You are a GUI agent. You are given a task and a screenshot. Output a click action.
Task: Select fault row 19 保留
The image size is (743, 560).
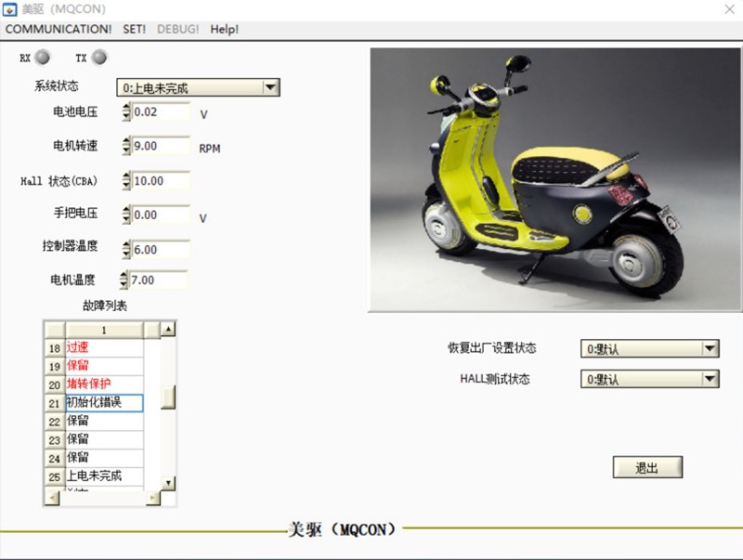click(104, 366)
